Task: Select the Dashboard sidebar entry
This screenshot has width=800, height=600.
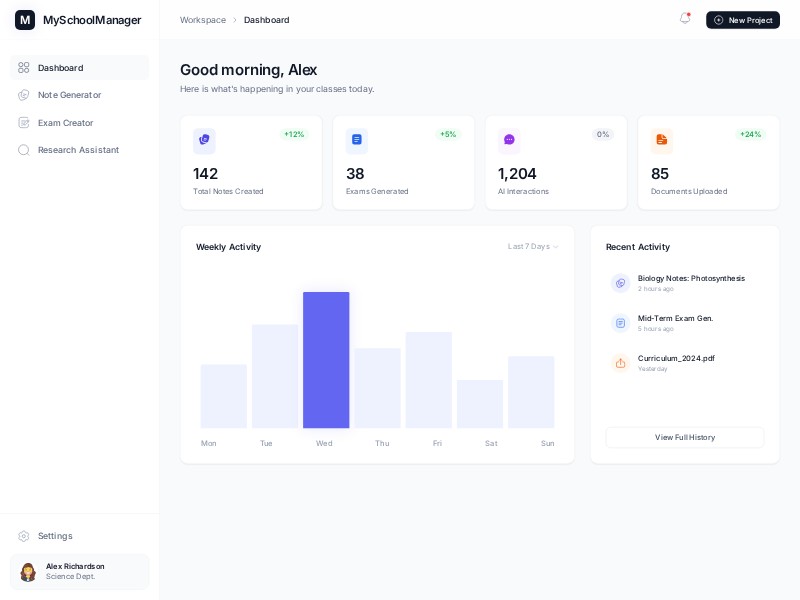Action: point(60,68)
